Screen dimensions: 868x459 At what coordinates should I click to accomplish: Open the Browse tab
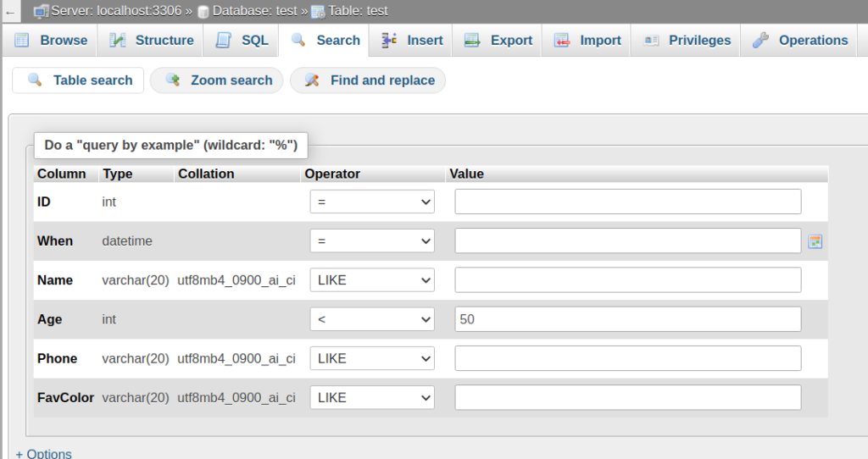pyautogui.click(x=51, y=41)
